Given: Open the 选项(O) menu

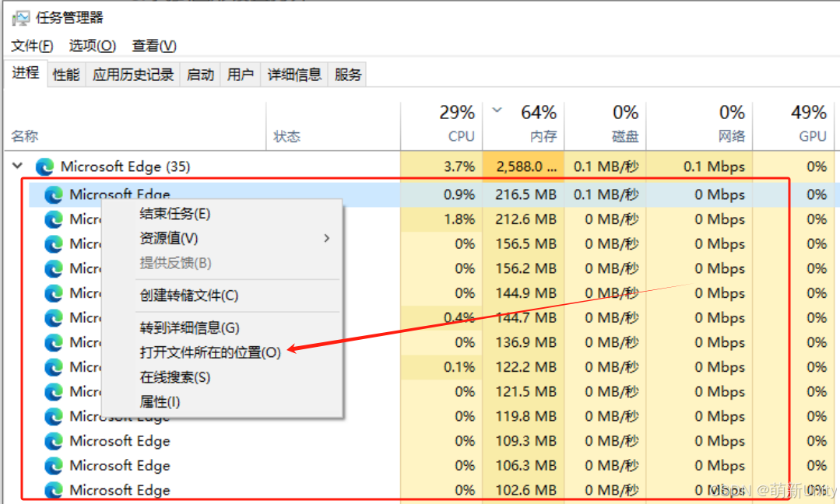Looking at the screenshot, I should point(92,46).
